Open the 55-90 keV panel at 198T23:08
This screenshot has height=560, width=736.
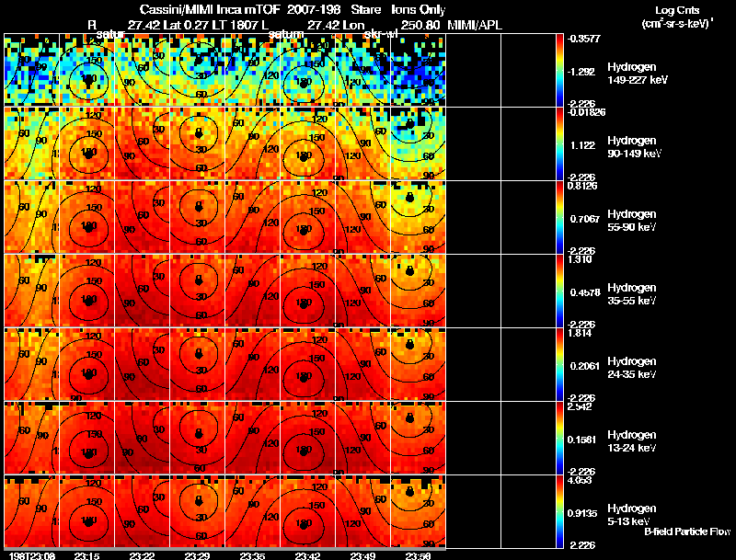click(x=31, y=217)
